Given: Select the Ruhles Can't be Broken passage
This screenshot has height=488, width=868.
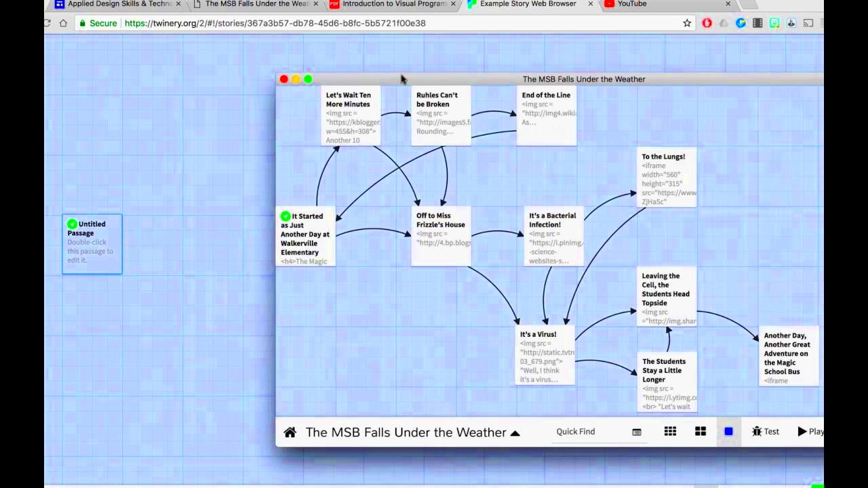Looking at the screenshot, I should click(441, 115).
